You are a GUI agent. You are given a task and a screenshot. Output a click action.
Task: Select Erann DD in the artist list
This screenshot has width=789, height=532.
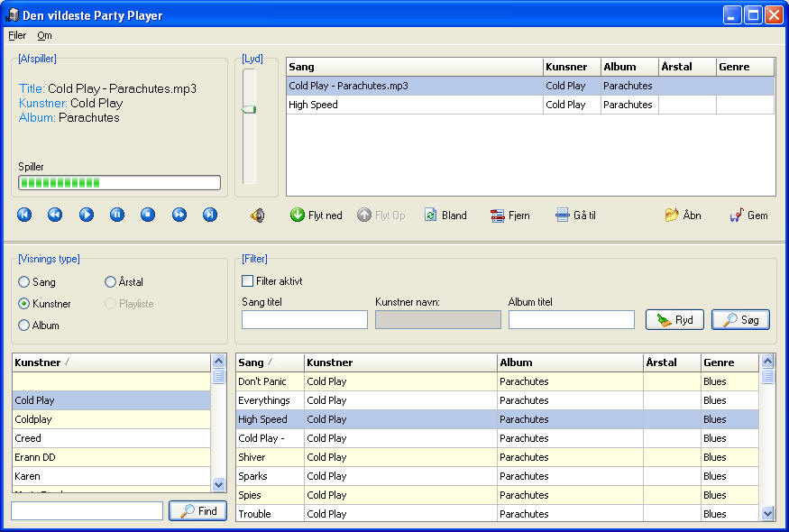click(x=111, y=457)
